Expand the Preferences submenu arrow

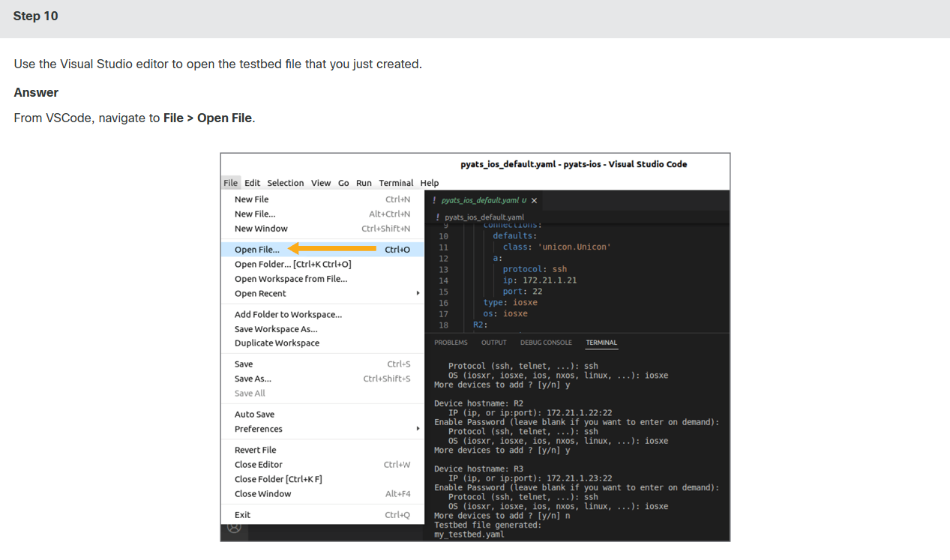(x=418, y=429)
